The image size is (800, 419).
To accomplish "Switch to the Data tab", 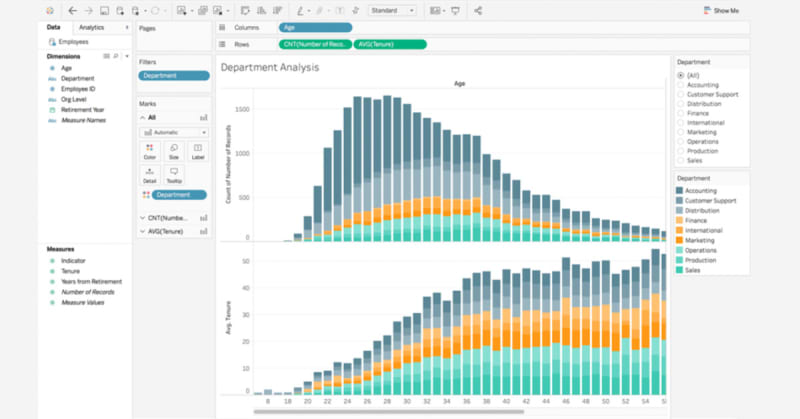I will (x=53, y=28).
